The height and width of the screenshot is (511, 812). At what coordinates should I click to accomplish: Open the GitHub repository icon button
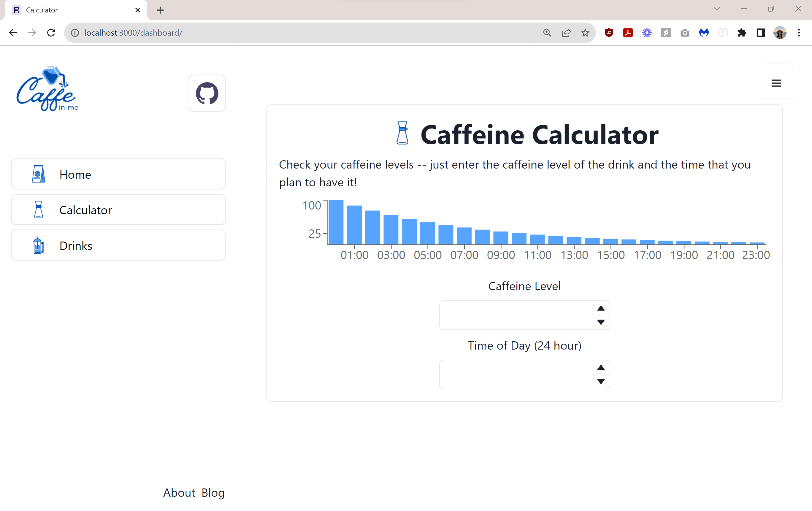[207, 93]
